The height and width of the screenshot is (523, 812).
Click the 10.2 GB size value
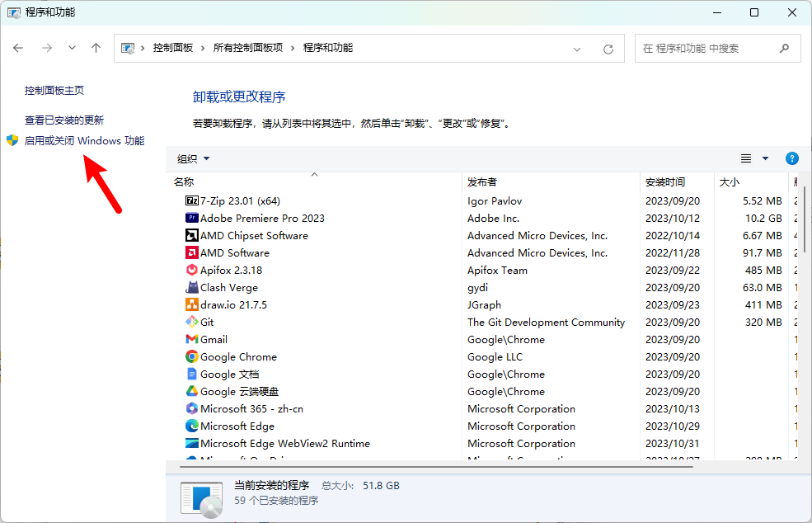coord(763,218)
